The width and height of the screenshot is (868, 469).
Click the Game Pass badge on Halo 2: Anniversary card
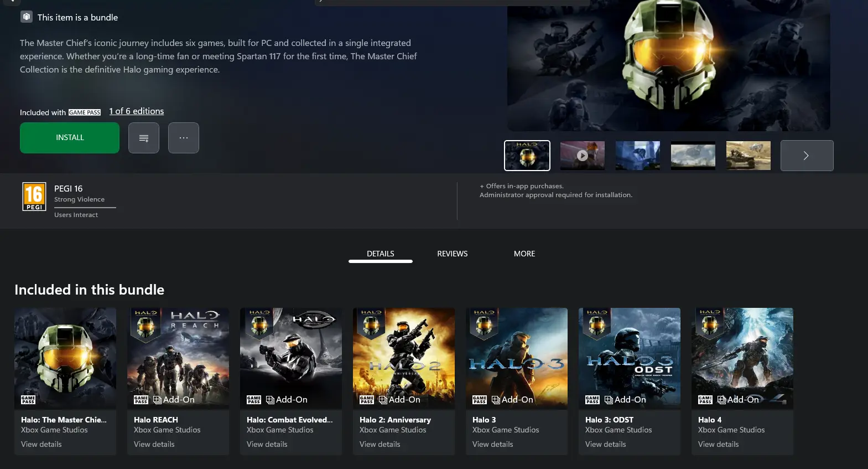click(367, 400)
